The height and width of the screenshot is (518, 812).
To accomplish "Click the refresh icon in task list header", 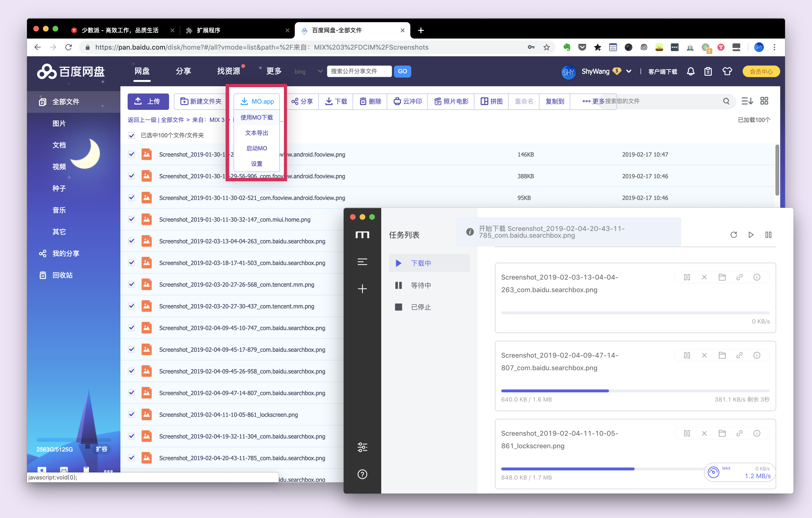I will [x=733, y=234].
